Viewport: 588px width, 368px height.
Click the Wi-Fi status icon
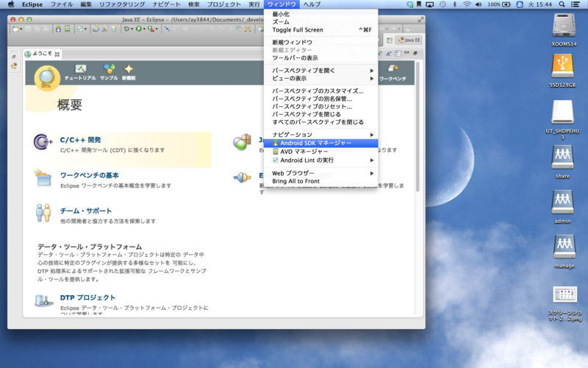pyautogui.click(x=467, y=4)
